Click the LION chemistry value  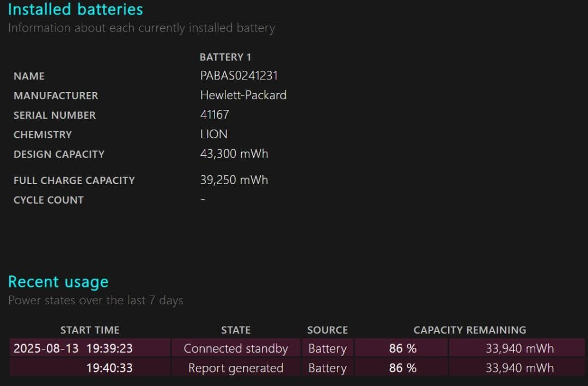[x=213, y=134]
